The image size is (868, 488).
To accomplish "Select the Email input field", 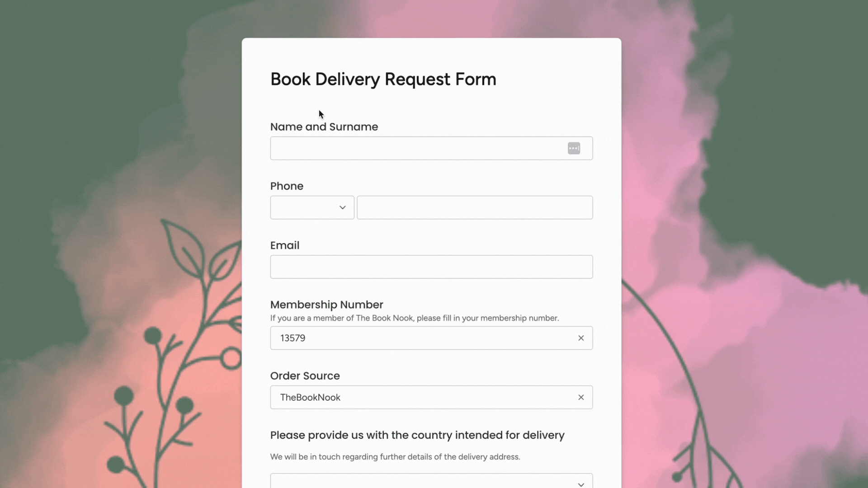I will point(431,267).
